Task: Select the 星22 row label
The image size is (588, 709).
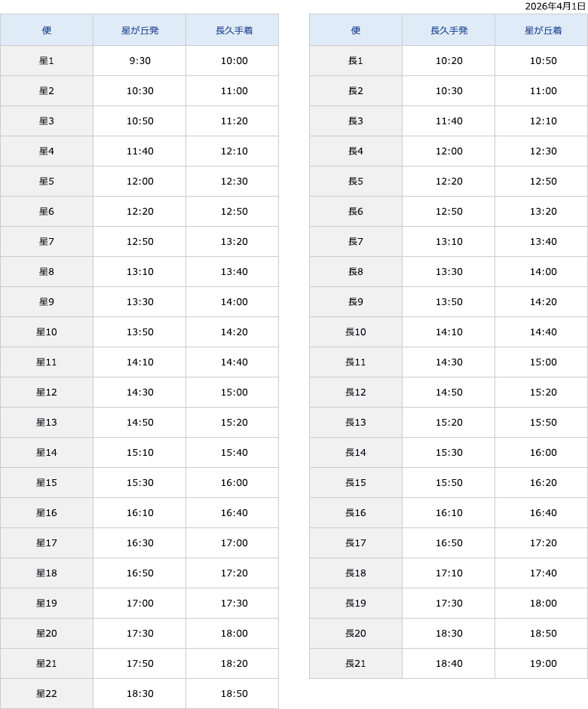Action: [x=47, y=694]
